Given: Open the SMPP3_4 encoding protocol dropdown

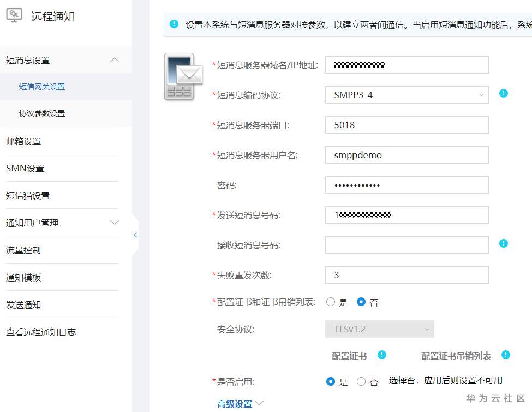Looking at the screenshot, I should pos(407,95).
